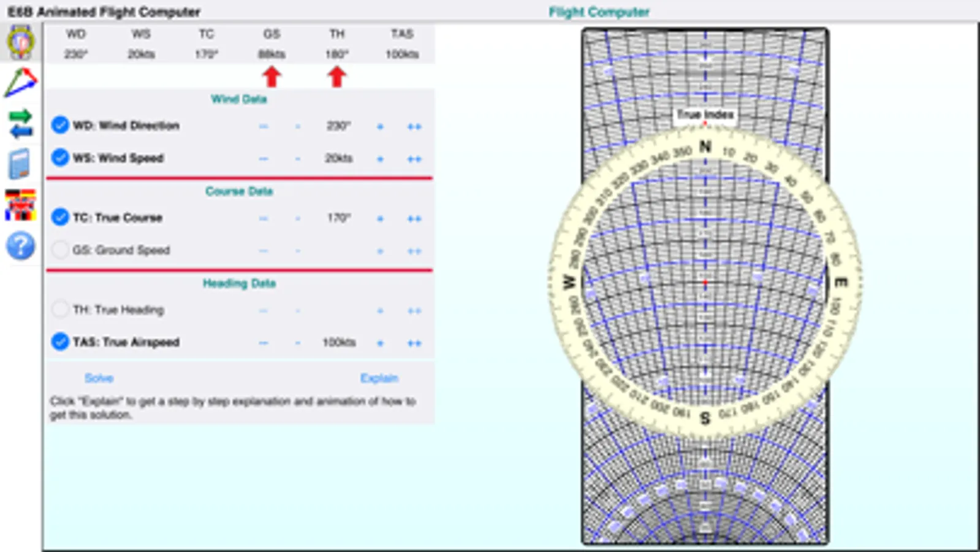Image resolution: width=980 pixels, height=552 pixels.
Task: Increase Wind Direction by large step (++)
Action: 414,127
